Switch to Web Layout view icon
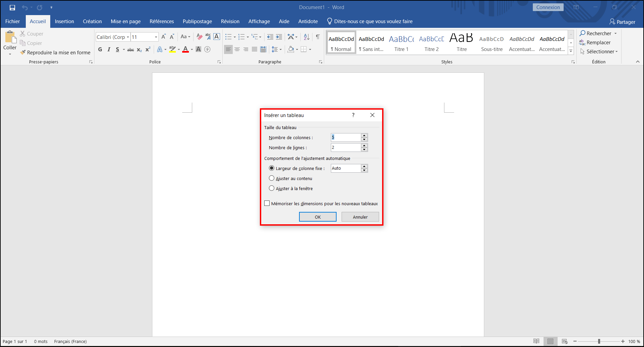 [565, 341]
